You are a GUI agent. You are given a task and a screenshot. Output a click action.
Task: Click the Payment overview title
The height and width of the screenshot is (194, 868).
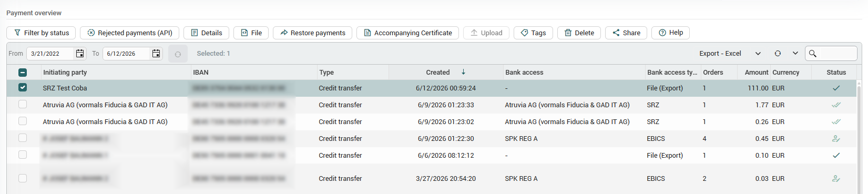pyautogui.click(x=34, y=13)
